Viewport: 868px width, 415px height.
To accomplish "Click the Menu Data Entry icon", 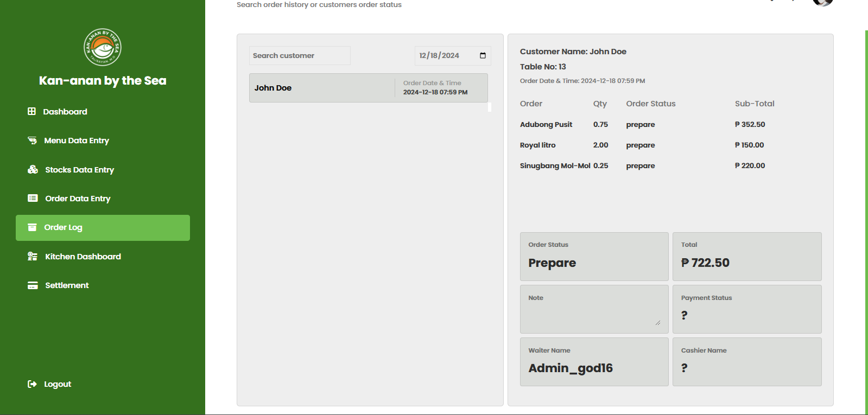I will tap(33, 141).
